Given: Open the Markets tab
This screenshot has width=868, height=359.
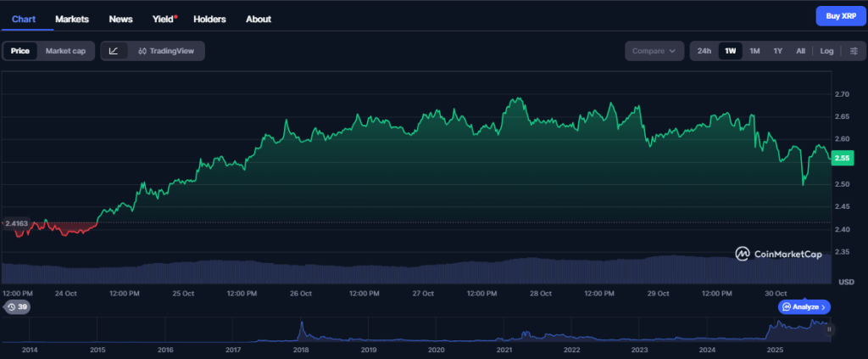Looking at the screenshot, I should pyautogui.click(x=72, y=18).
